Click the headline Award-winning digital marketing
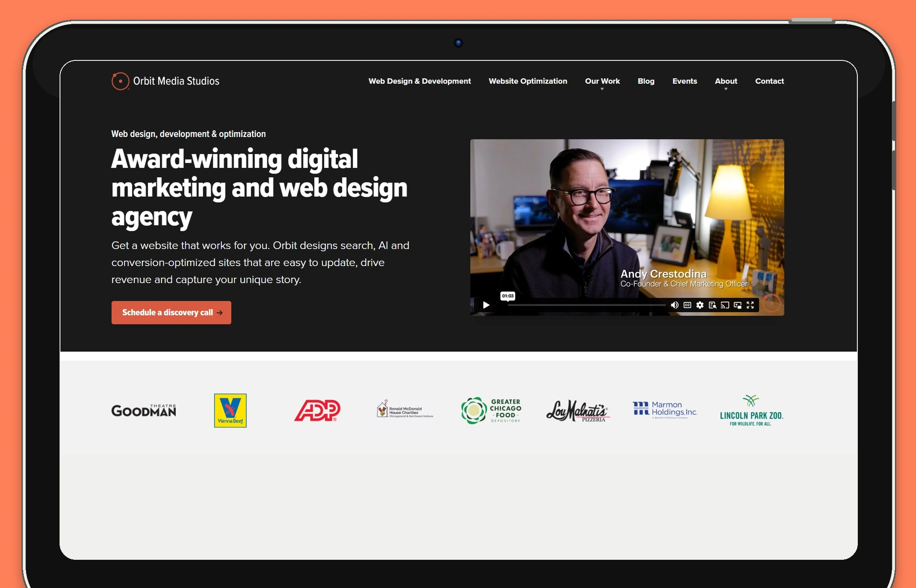The width and height of the screenshot is (916, 588). (x=259, y=188)
